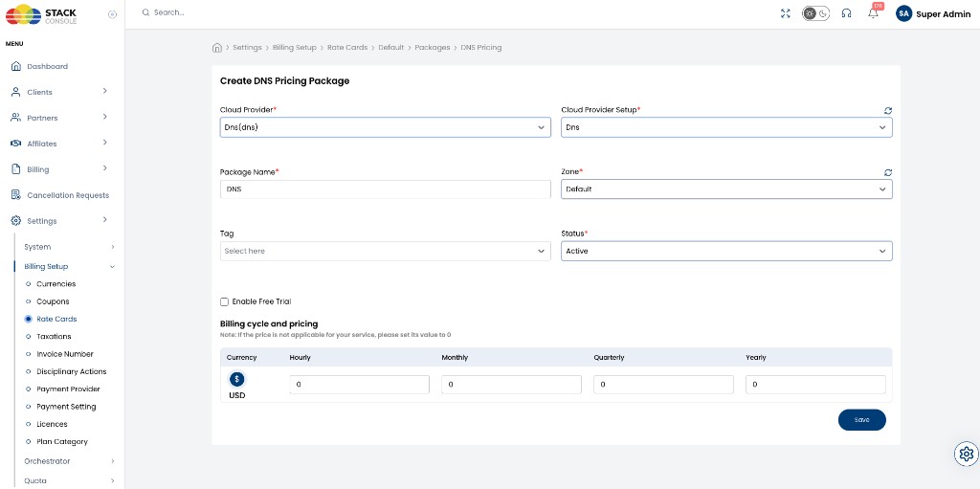Click the Billing document icon
Image resolution: width=980 pixels, height=489 pixels.
pyautogui.click(x=16, y=169)
